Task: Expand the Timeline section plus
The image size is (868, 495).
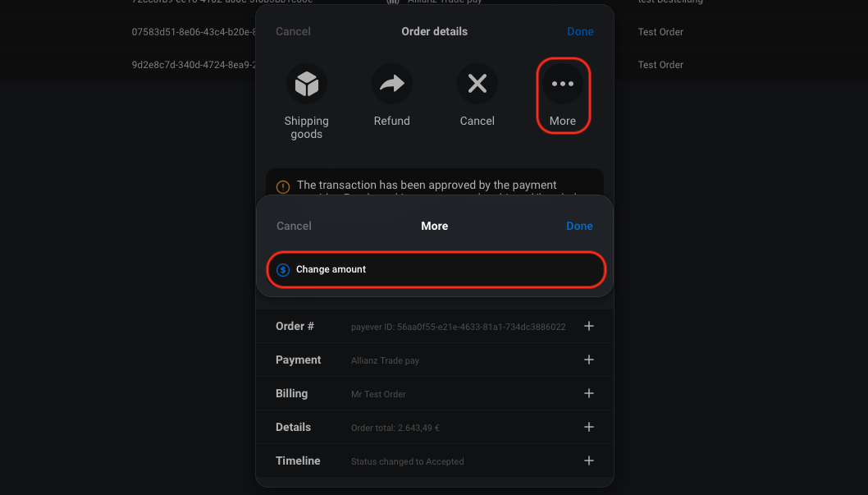Action: click(589, 461)
